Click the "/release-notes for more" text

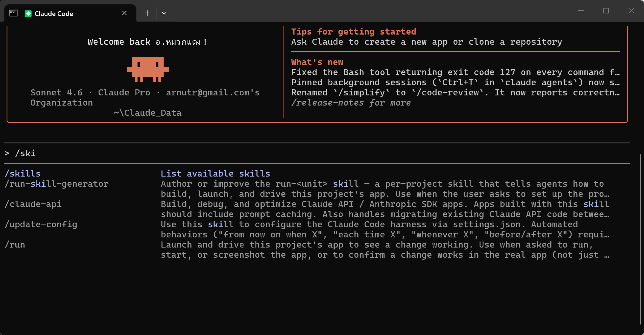[351, 103]
